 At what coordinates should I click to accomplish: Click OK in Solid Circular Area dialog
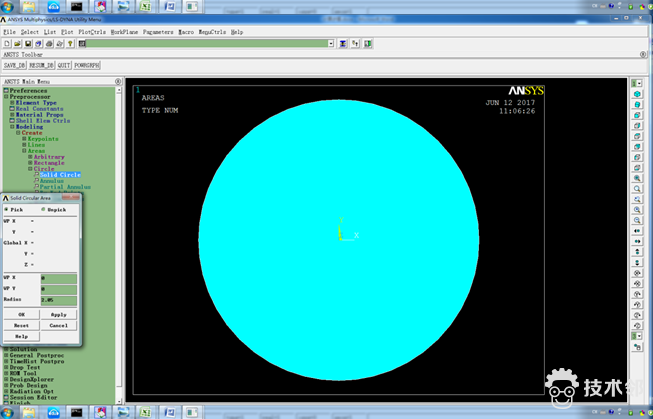tap(22, 314)
